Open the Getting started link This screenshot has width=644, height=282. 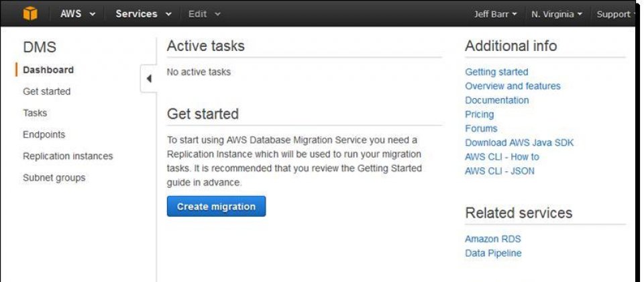[496, 72]
